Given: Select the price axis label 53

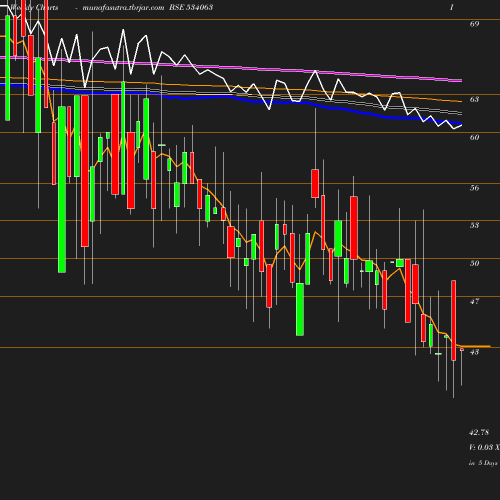Looking at the screenshot, I should coord(474,225).
